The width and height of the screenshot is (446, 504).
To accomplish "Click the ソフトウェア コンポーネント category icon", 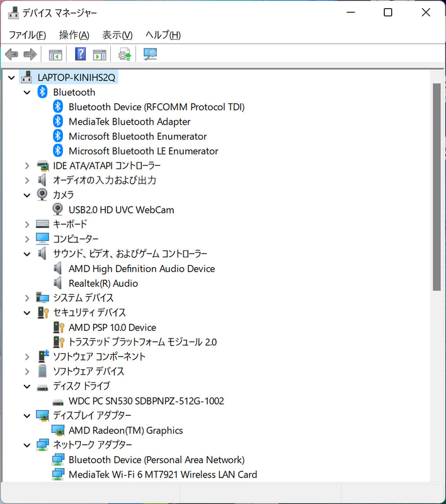I will pos(43,357).
